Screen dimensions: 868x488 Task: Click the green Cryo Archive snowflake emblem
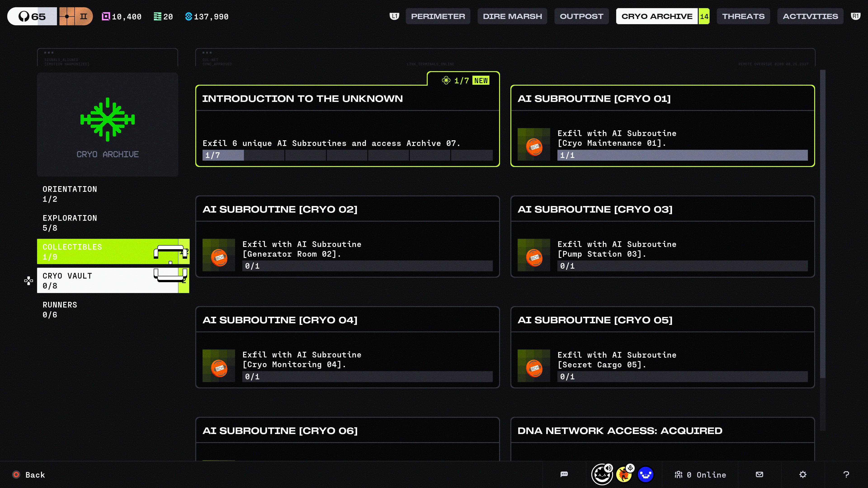[x=108, y=119]
